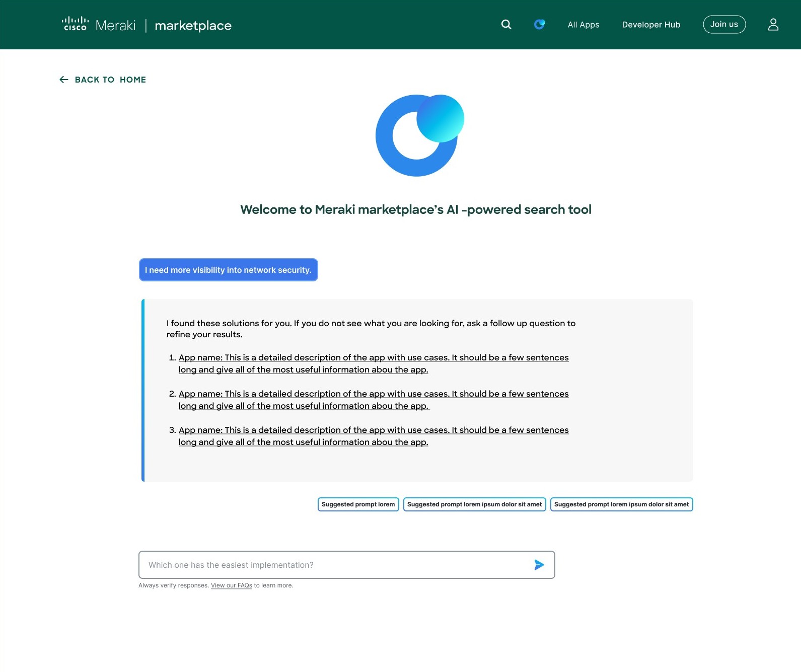Open the View our FAQs link
This screenshot has height=672, width=801.
(x=231, y=585)
